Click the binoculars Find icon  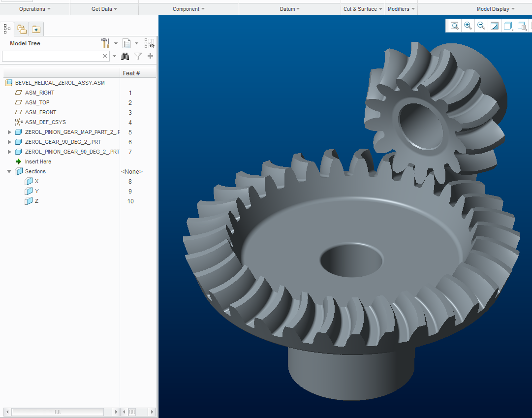tap(125, 56)
